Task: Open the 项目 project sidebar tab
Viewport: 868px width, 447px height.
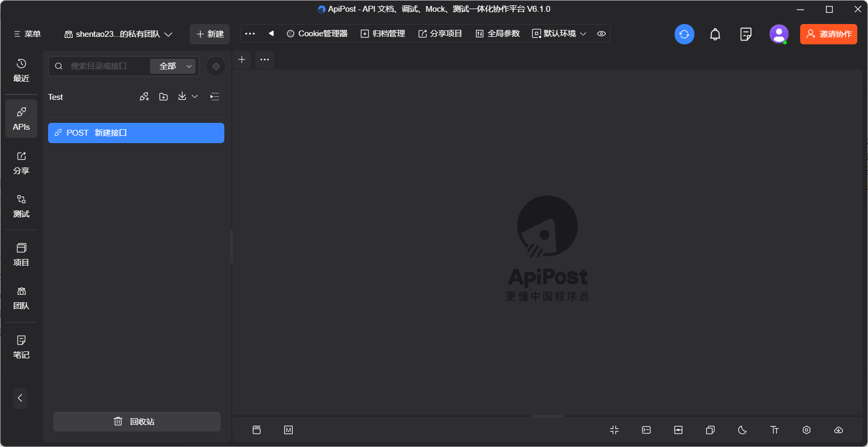Action: point(21,255)
